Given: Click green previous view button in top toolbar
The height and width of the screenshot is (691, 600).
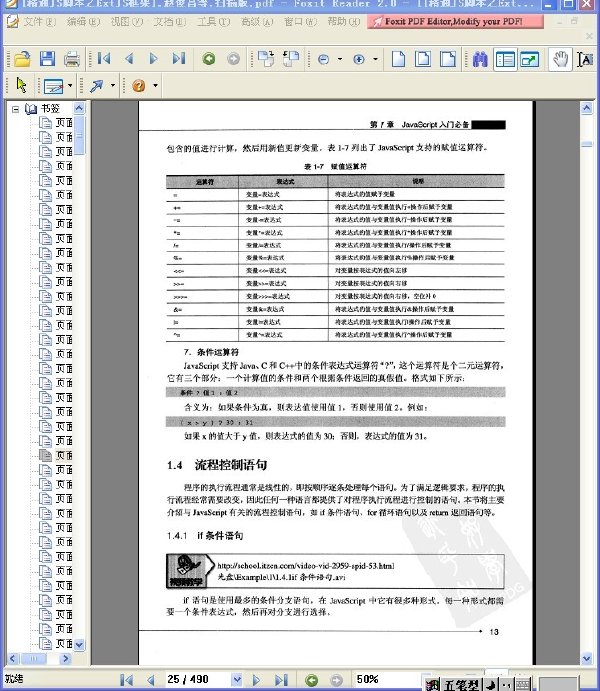Looking at the screenshot, I should pos(209,59).
